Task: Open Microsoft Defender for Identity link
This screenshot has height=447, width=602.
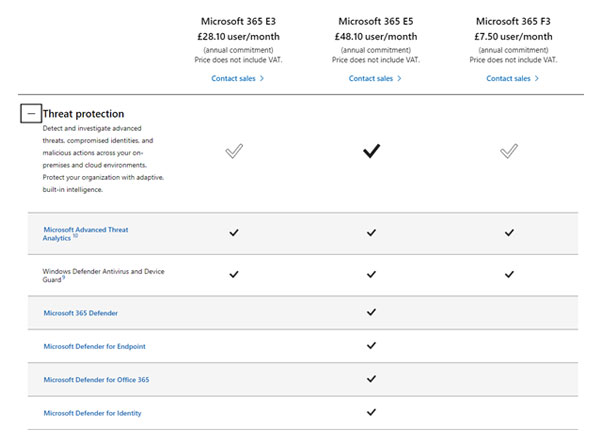Action: click(92, 413)
